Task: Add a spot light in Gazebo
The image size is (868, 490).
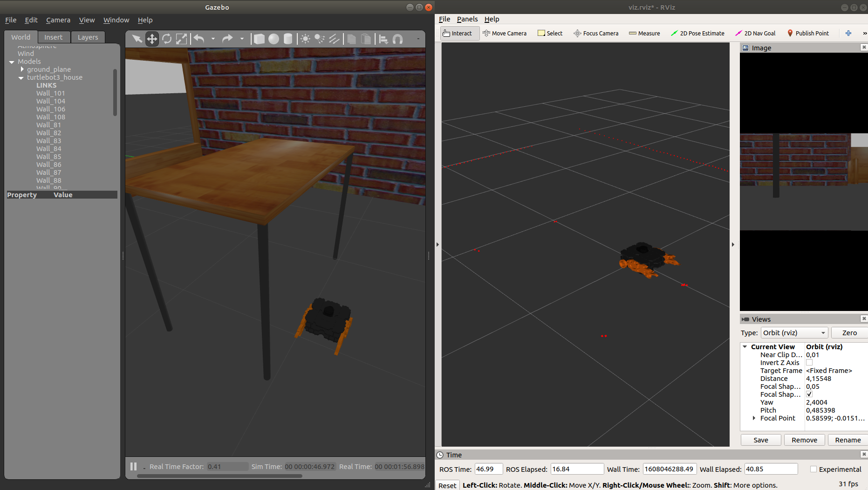Action: pos(320,39)
